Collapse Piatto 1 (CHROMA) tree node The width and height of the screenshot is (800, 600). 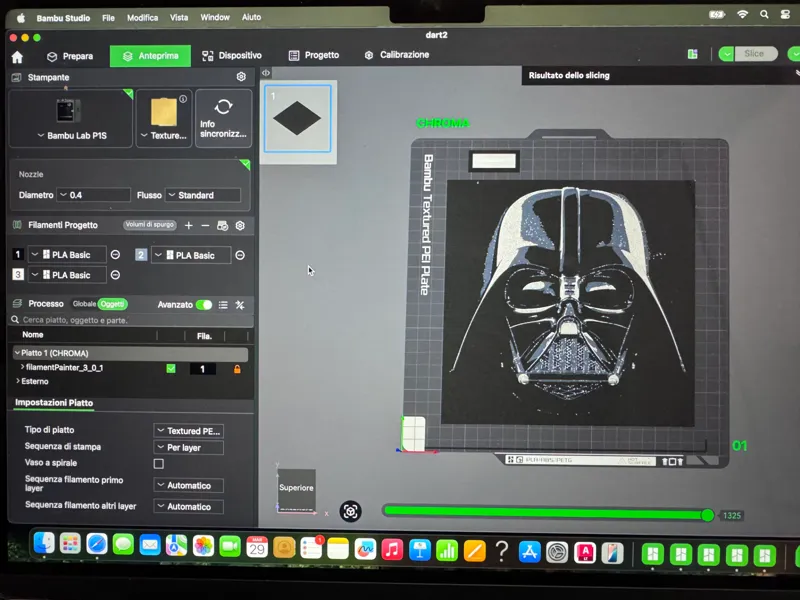tap(17, 353)
